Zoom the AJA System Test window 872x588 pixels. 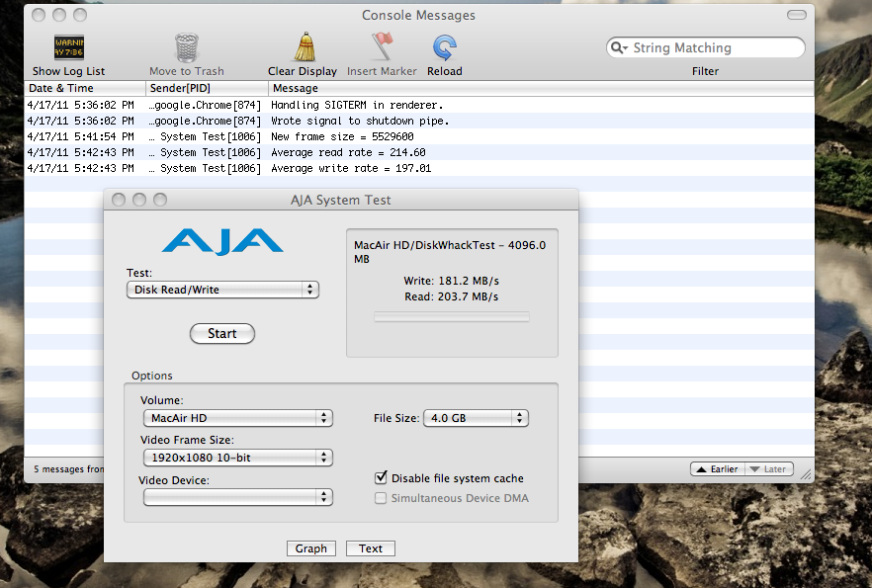[160, 200]
